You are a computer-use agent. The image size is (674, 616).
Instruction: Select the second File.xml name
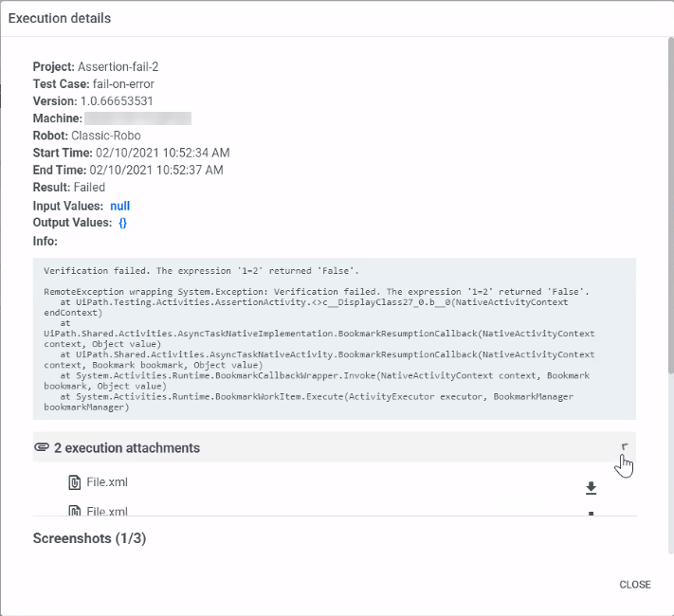click(x=106, y=511)
